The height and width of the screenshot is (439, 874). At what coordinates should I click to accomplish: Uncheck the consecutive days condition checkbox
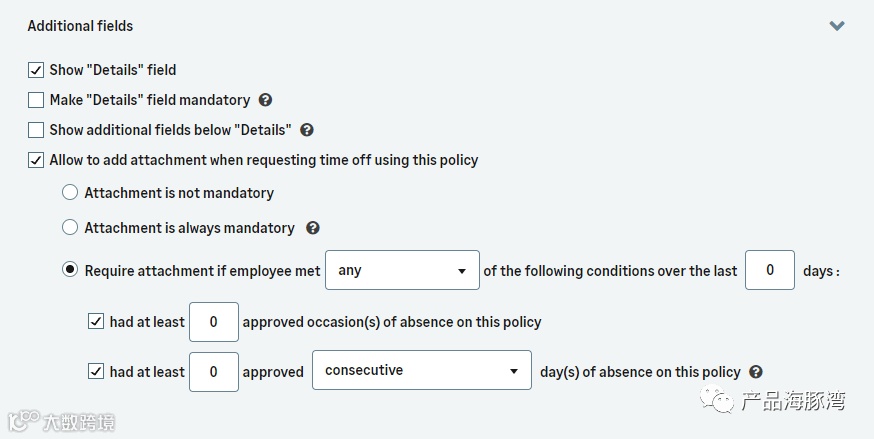coord(96,371)
